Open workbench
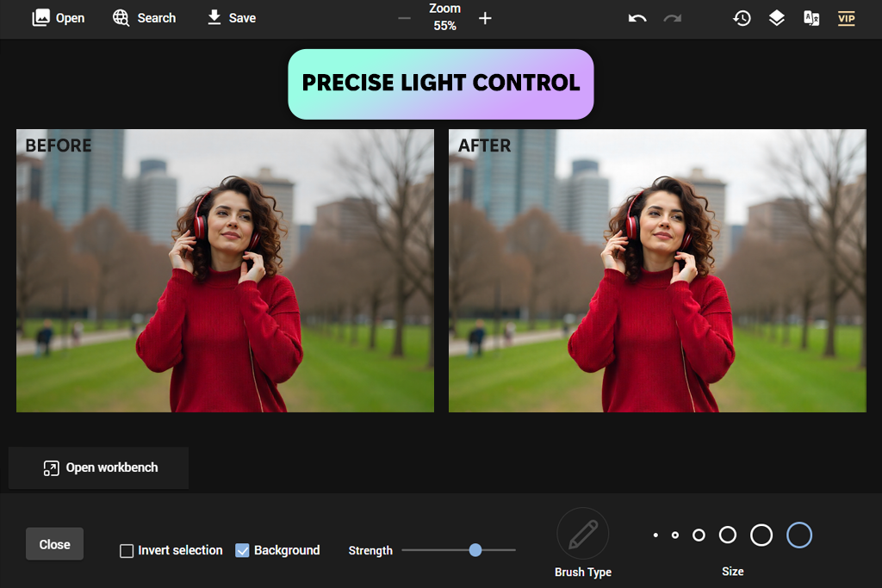Viewport: 882px width, 588px height. tap(98, 467)
